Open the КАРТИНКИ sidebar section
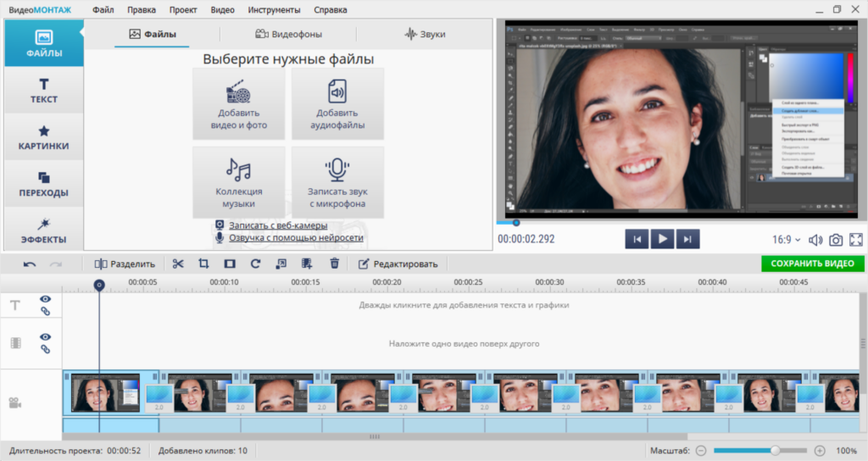 coord(44,137)
